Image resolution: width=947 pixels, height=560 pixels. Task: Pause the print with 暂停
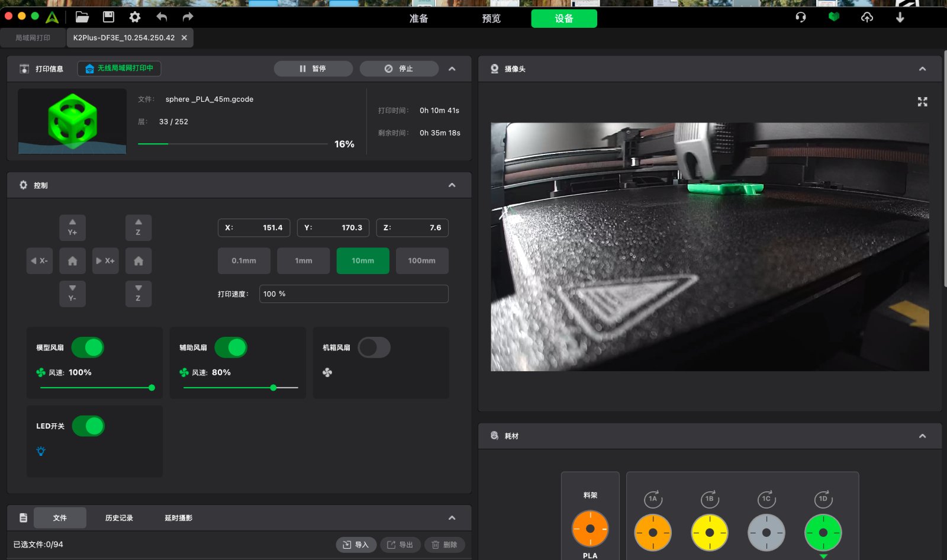(x=313, y=69)
